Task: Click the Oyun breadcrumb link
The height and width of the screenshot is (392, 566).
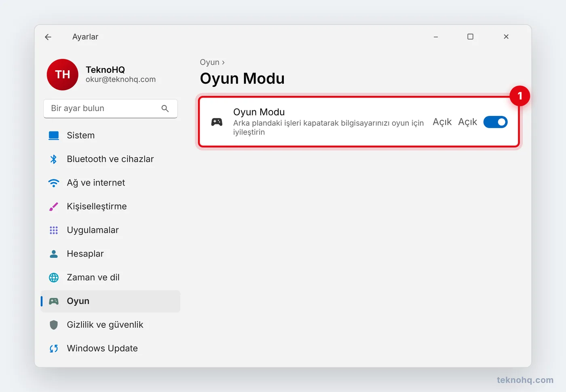Action: click(209, 62)
